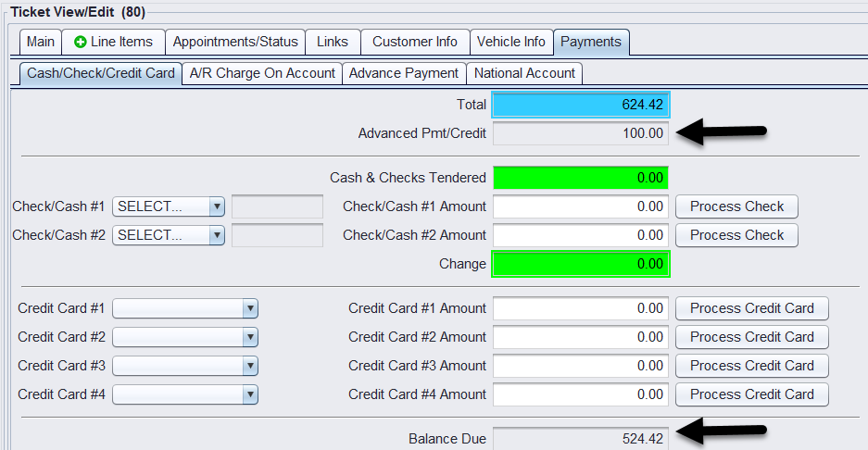Click the Credit Card #2 Amount field
Image resolution: width=868 pixels, height=450 pixels.
click(580, 337)
